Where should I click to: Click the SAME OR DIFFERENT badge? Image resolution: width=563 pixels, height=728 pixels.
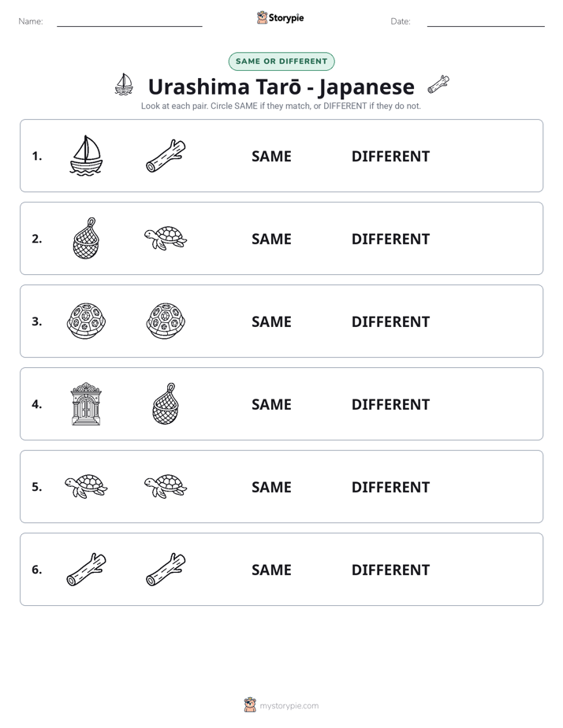(x=281, y=61)
